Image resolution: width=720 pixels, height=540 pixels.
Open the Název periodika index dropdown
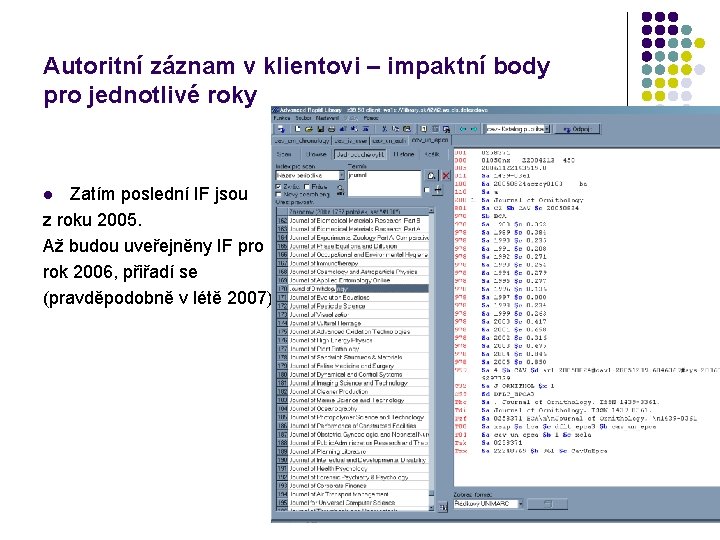pos(342,175)
